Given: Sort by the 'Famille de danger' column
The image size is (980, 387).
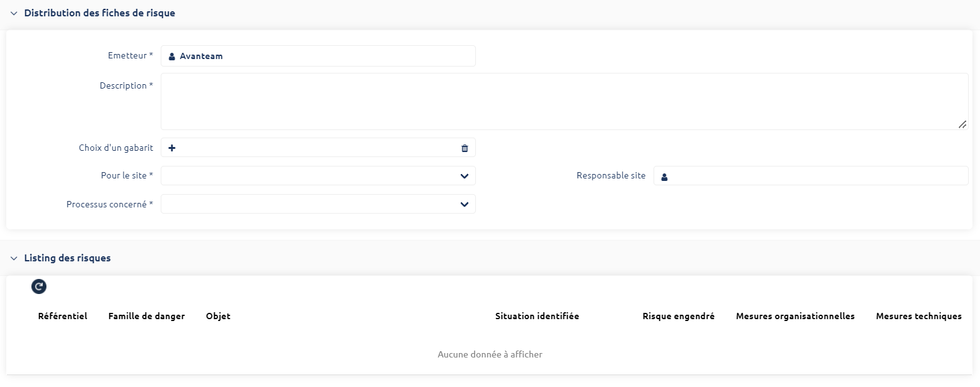Looking at the screenshot, I should [146, 316].
